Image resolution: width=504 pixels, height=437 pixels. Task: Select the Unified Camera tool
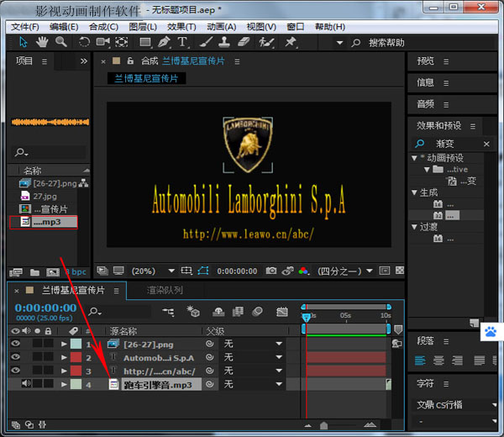(x=102, y=42)
